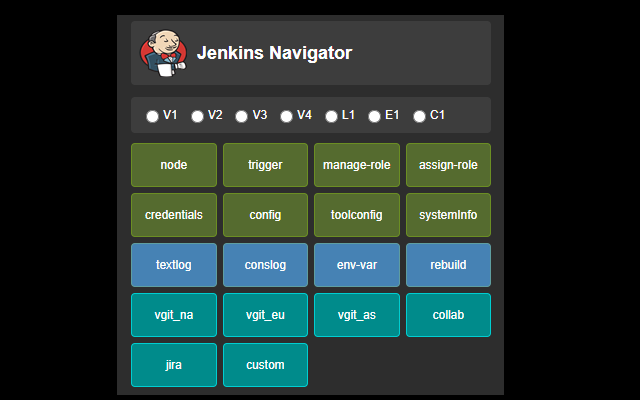
Task: Open the node page button
Action: (174, 165)
